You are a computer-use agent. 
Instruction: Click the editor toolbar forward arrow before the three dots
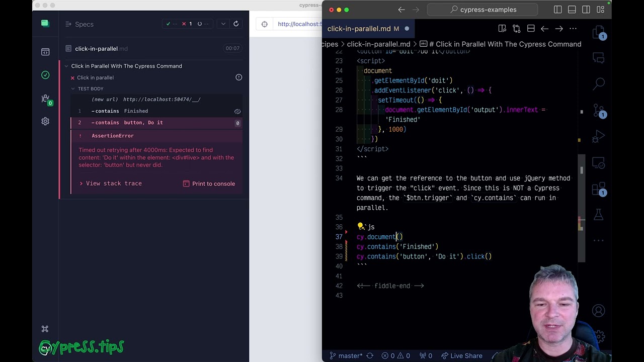(558, 29)
